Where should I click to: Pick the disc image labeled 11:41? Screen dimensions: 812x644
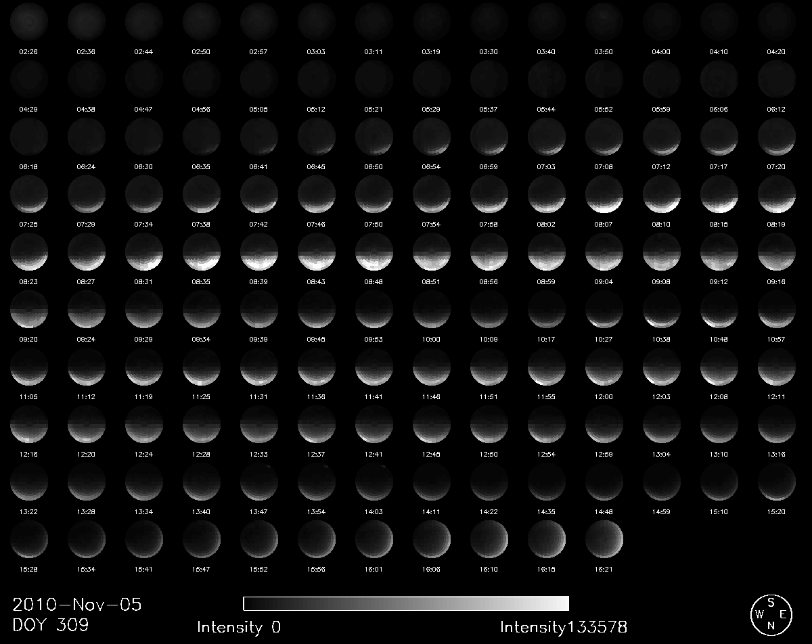[x=374, y=365]
